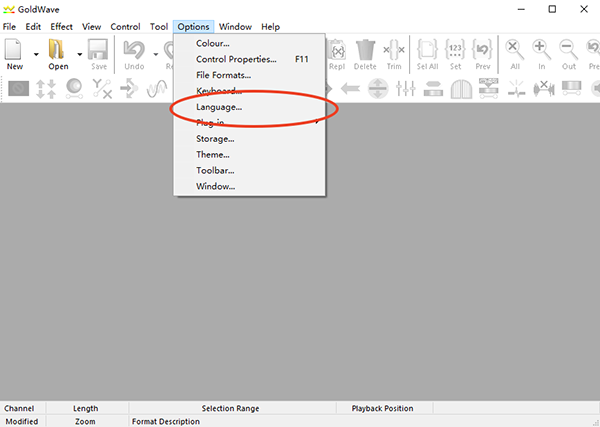
Task: Click the Playback Position status field
Action: coord(382,408)
